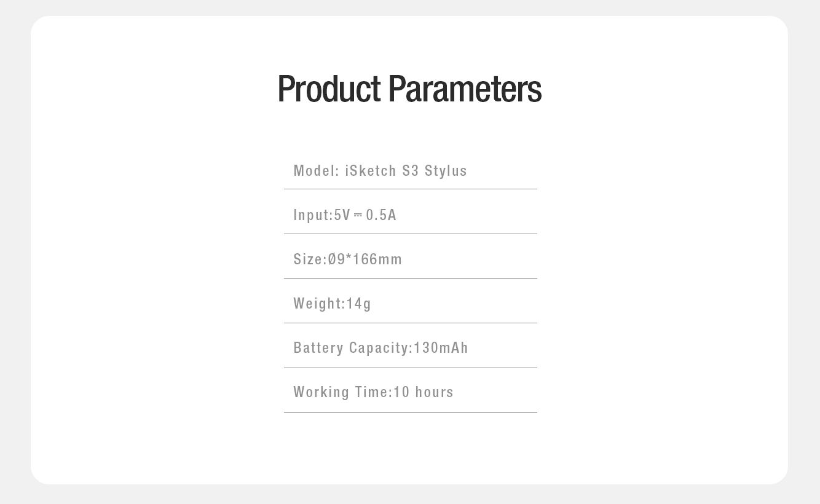Click the word "Stylus" in Model row
The height and width of the screenshot is (504, 820).
pos(446,171)
